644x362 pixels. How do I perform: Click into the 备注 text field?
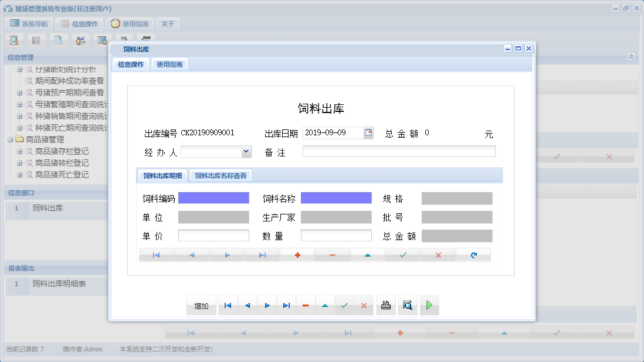click(x=399, y=152)
